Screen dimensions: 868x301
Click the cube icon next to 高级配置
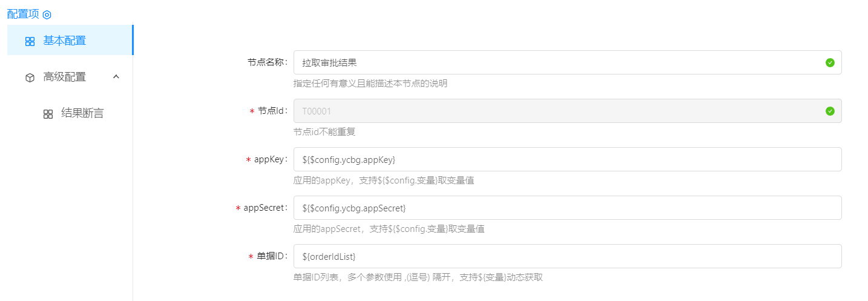30,78
